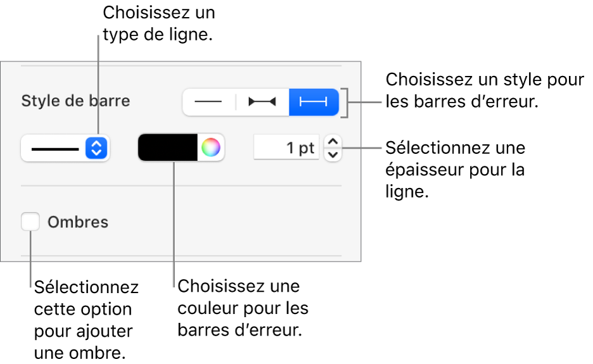The height and width of the screenshot is (364, 593).
Task: Click the solid line preview in line type popup
Action: click(55, 149)
